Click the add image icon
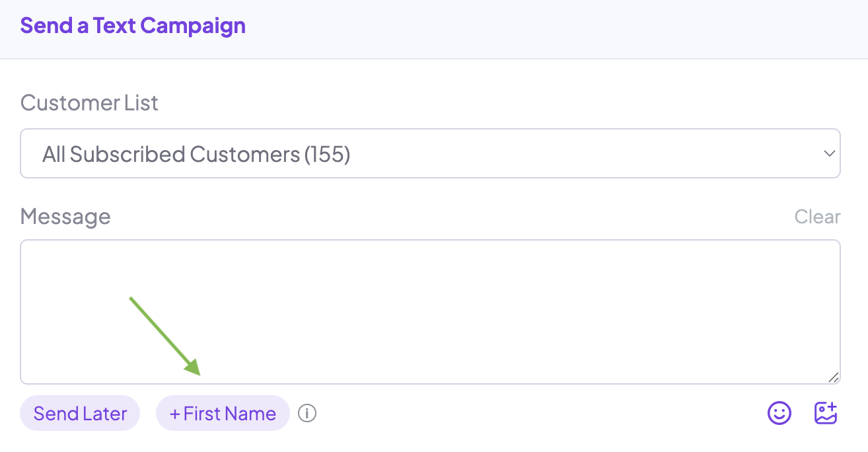868x452 pixels. [825, 414]
